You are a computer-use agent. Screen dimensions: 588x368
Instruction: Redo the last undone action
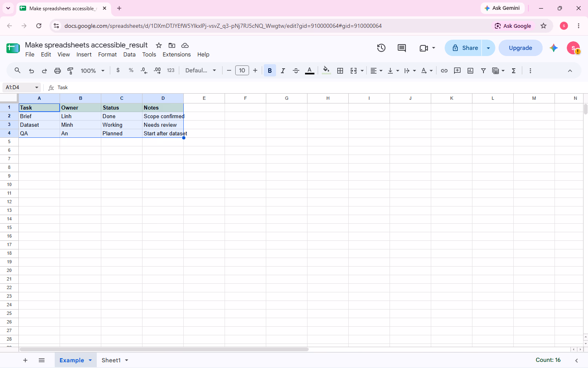[45, 71]
